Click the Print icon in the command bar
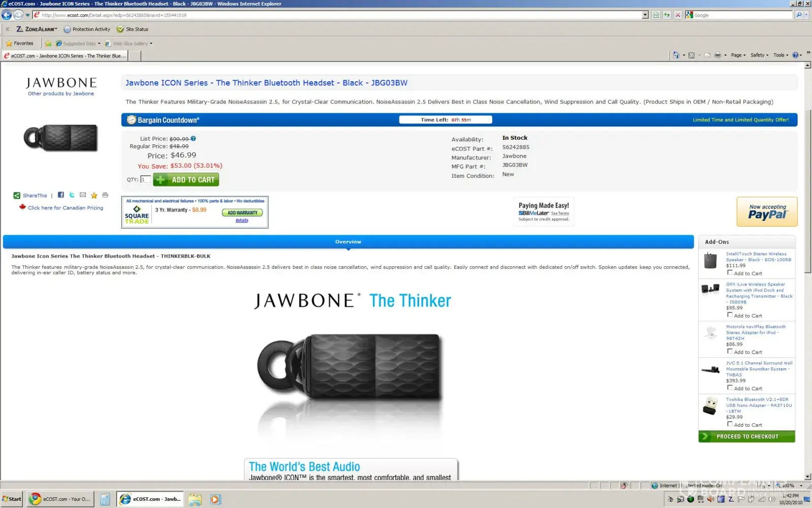 tap(718, 55)
